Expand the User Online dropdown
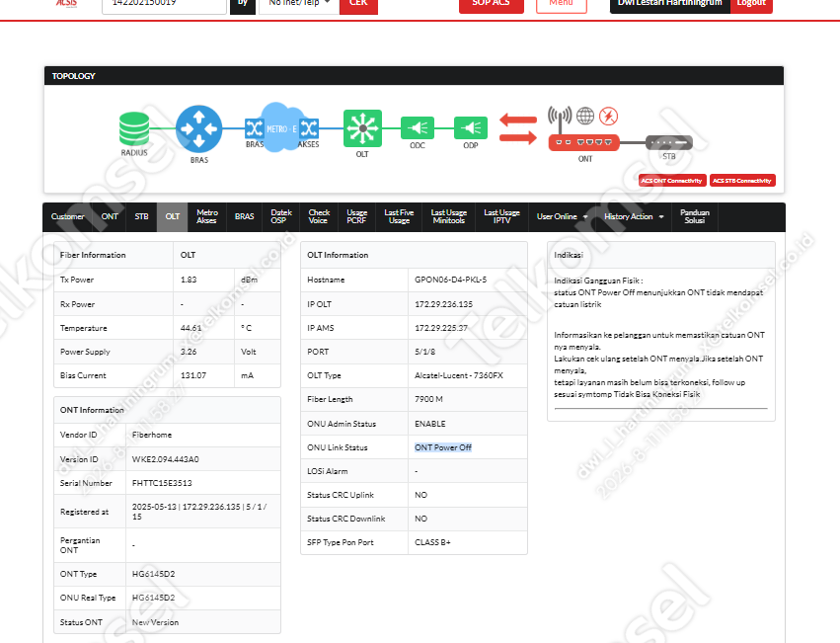 pos(562,216)
